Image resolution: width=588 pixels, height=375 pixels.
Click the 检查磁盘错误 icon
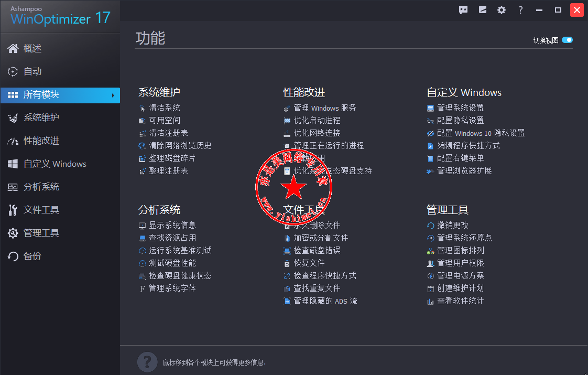pos(287,251)
